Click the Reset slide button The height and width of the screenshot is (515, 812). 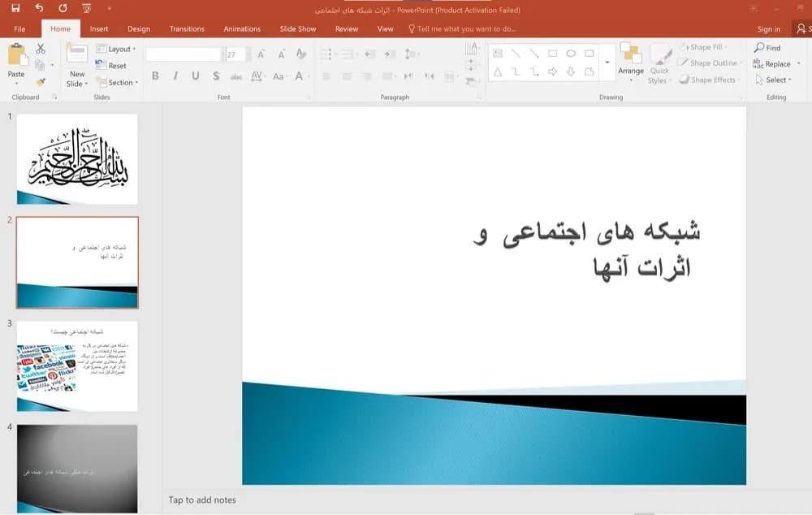111,66
